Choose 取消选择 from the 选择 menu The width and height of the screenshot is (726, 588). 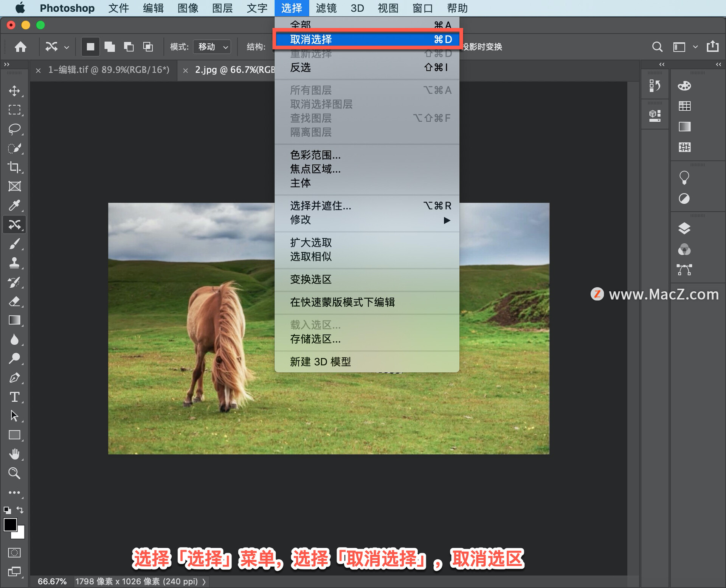367,39
